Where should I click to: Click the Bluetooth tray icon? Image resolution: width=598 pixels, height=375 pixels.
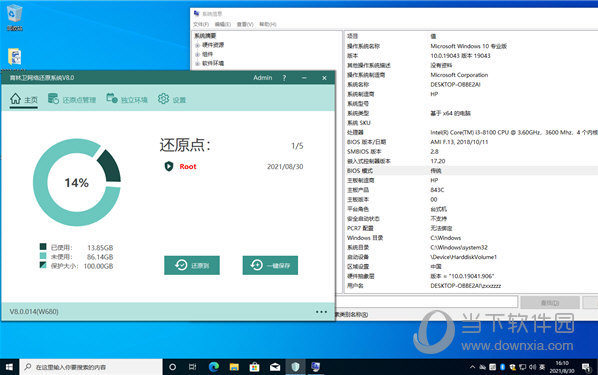coord(502,367)
